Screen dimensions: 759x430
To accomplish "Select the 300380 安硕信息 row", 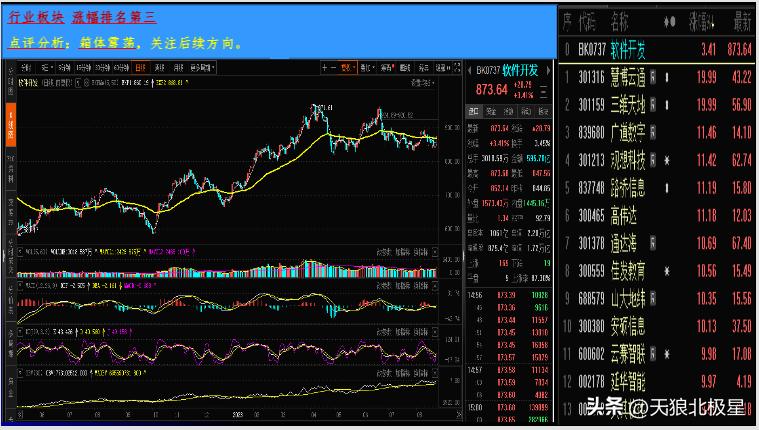I will (657, 326).
